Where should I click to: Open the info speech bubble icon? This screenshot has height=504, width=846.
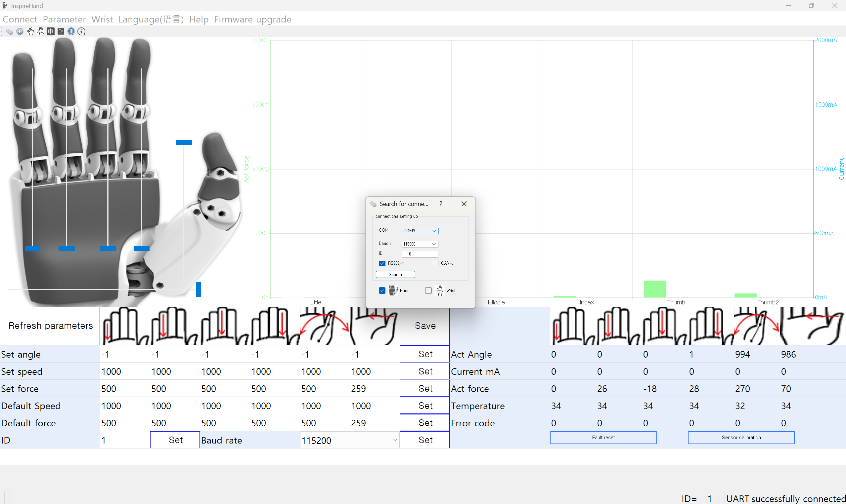[x=82, y=32]
